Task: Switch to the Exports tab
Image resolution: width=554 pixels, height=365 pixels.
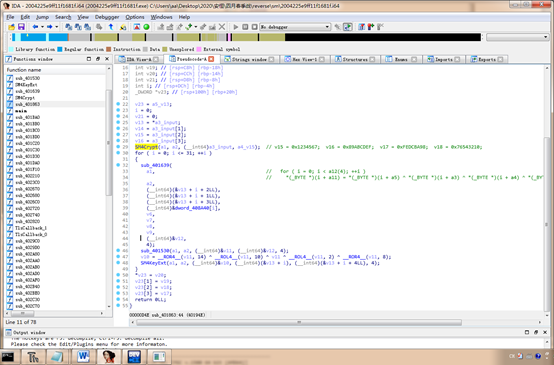Action: click(x=487, y=59)
